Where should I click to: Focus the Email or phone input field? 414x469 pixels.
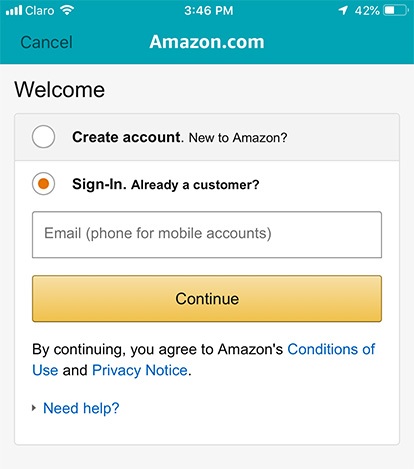[207, 235]
